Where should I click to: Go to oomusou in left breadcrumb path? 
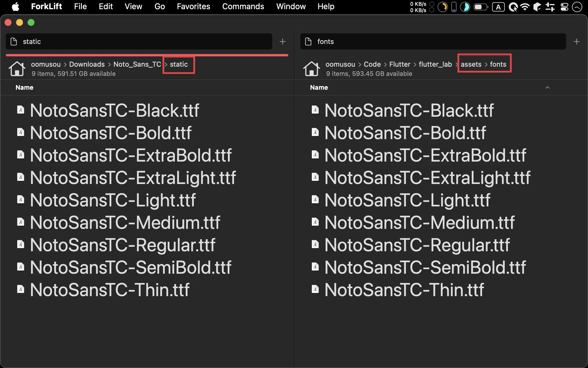(x=46, y=64)
